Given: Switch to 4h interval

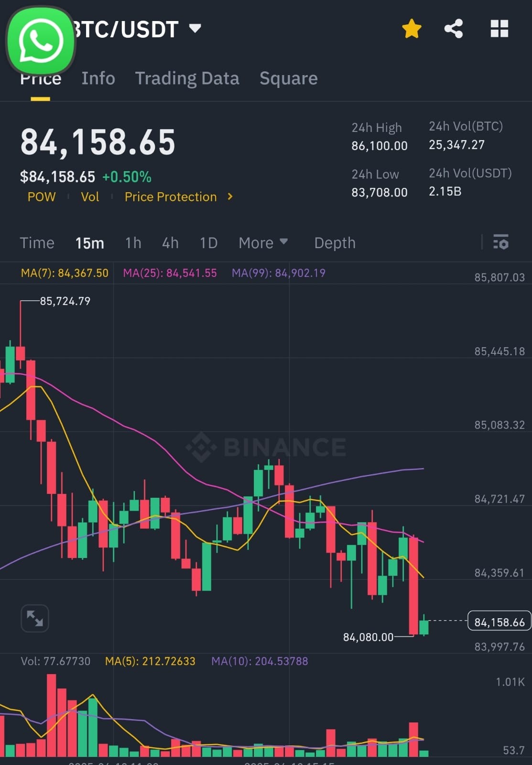Looking at the screenshot, I should [x=170, y=243].
